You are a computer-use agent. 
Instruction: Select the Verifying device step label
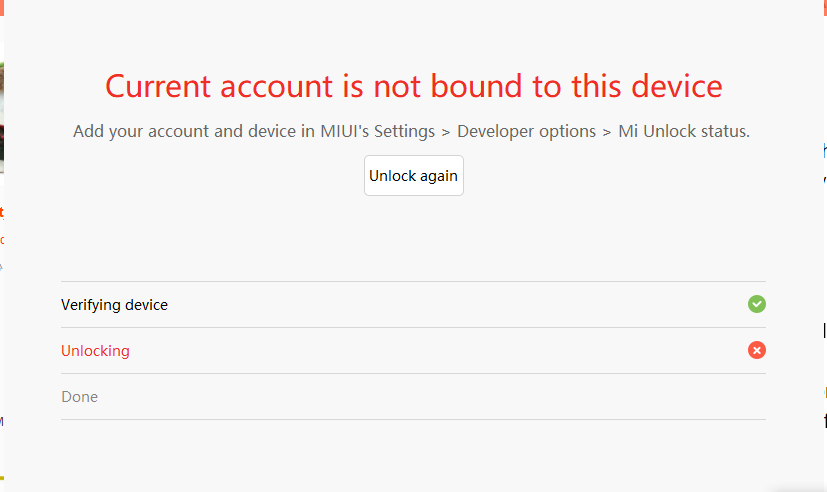point(114,305)
